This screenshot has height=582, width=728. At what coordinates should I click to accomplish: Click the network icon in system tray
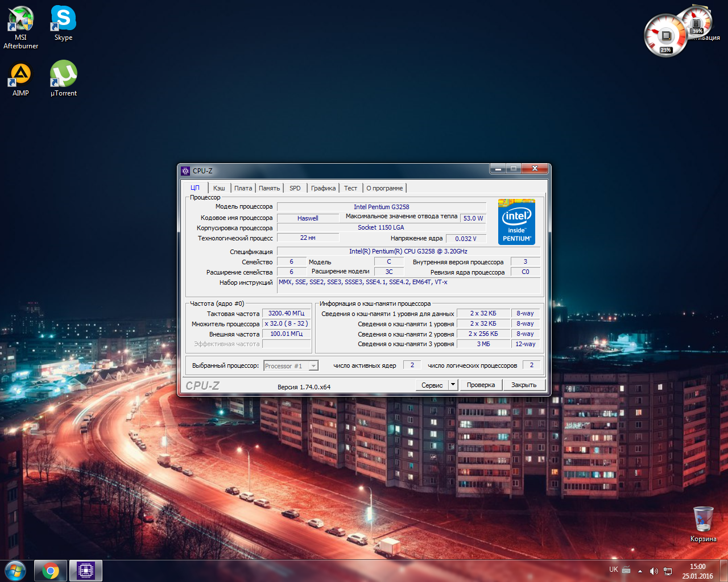[x=668, y=571]
